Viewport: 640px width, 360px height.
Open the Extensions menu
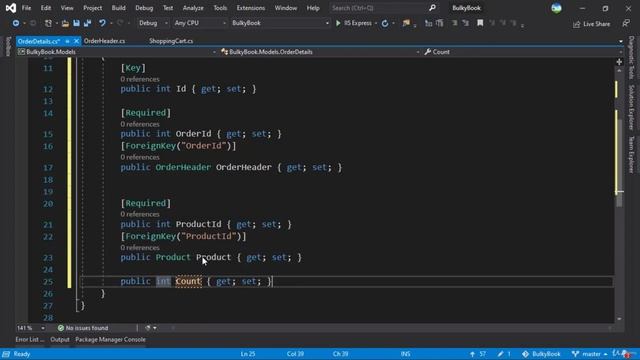(x=251, y=8)
